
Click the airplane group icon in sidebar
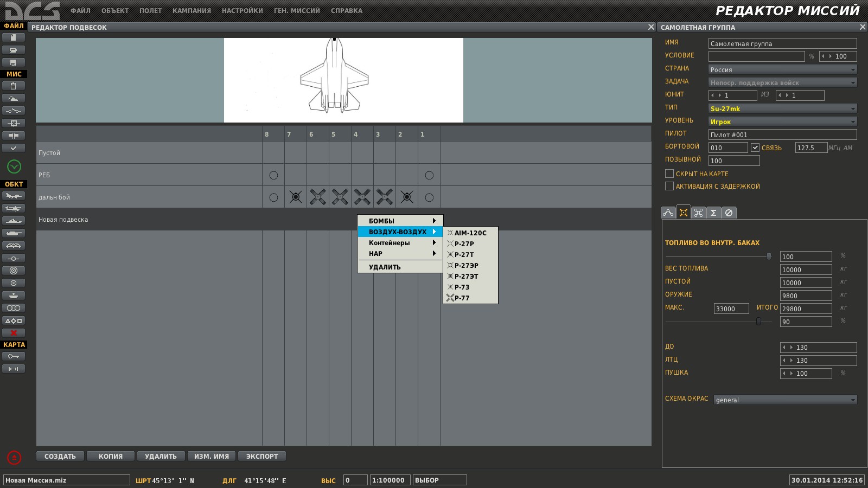[x=14, y=196]
